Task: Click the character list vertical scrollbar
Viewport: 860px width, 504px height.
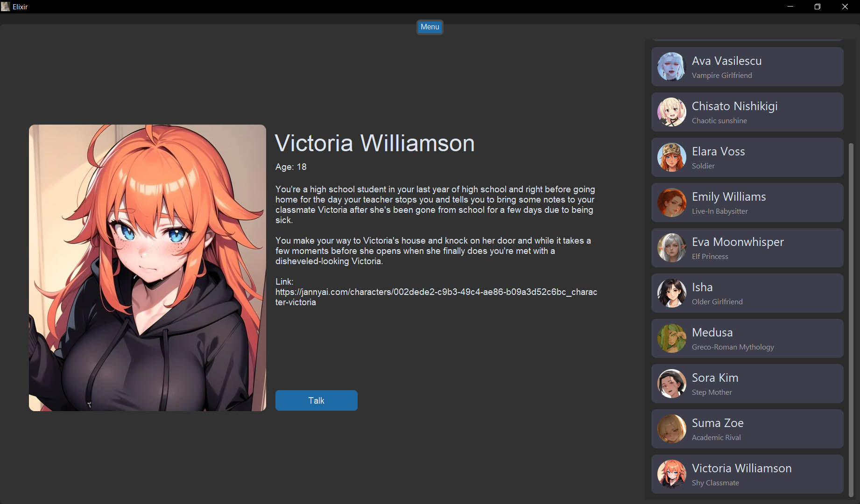Action: 851,320
